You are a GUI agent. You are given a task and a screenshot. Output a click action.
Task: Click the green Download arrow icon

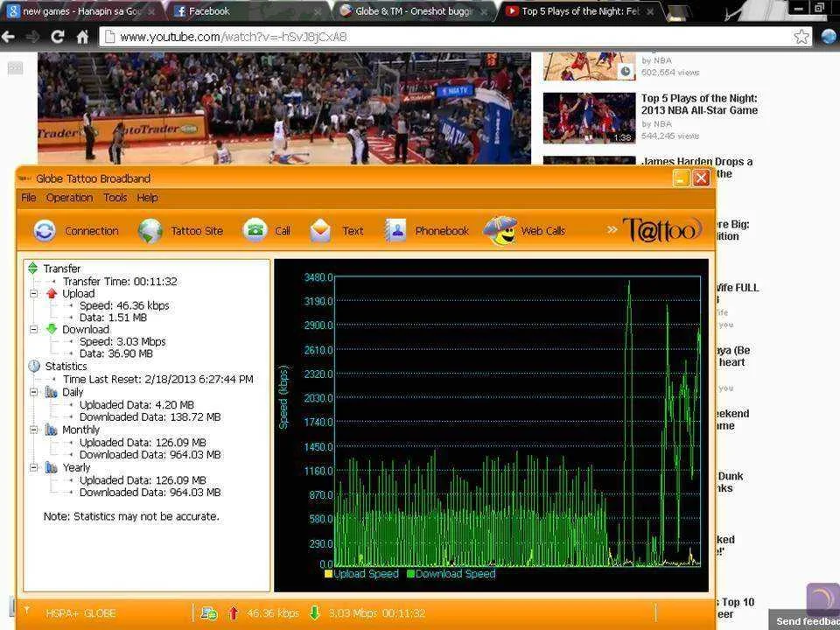pos(52,329)
